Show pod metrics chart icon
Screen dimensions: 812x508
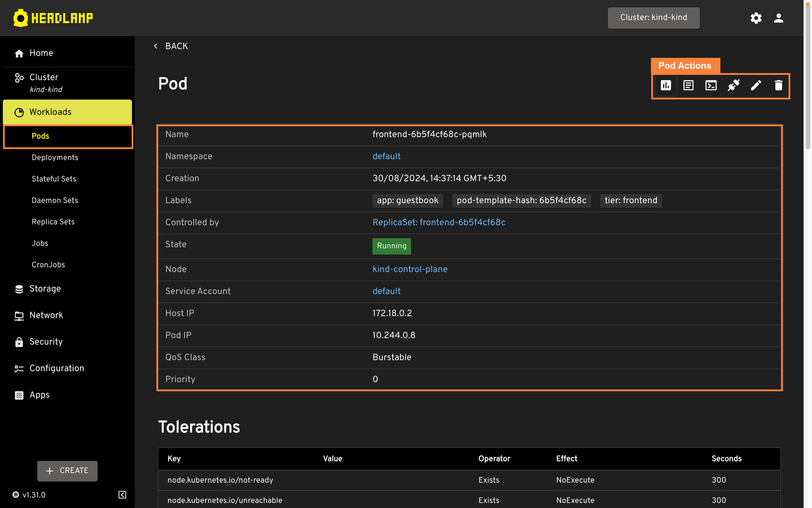tap(666, 85)
